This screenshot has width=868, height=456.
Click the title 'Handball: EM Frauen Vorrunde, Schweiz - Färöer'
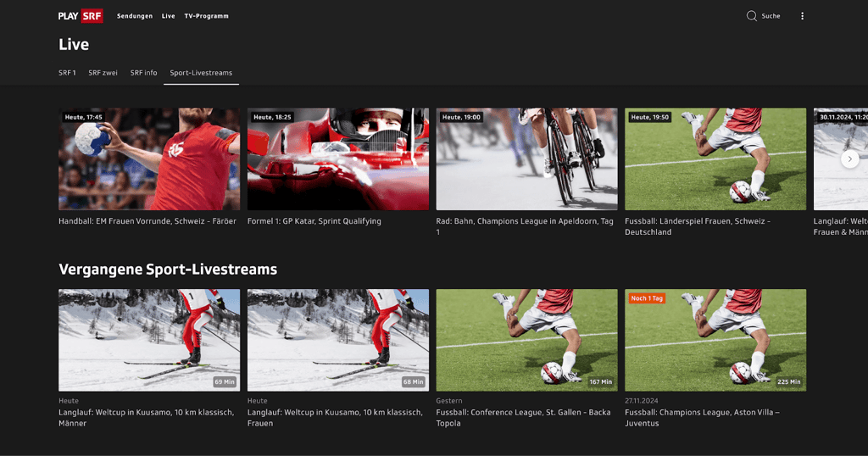(147, 221)
